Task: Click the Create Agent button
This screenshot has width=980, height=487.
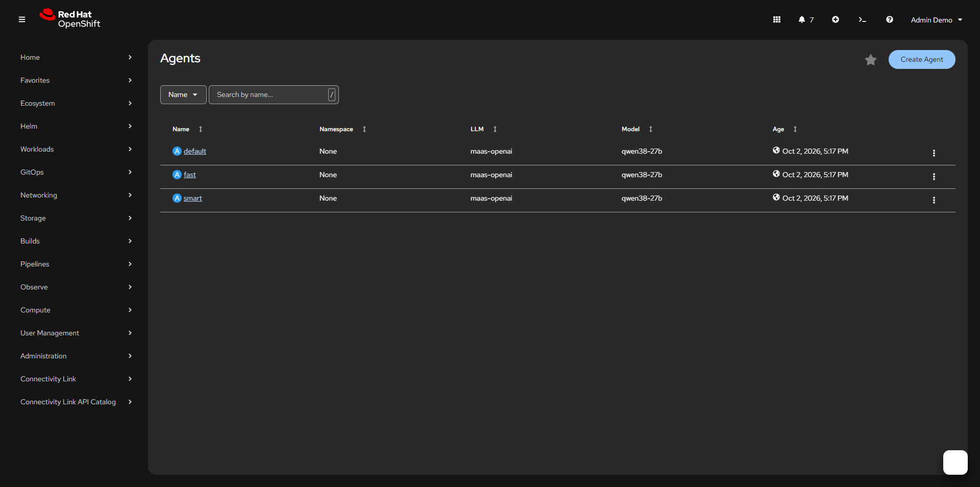Action: tap(922, 59)
